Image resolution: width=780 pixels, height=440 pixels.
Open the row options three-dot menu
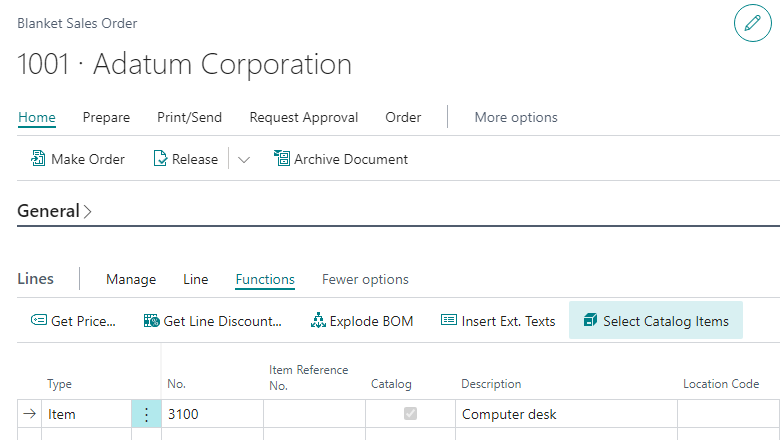[x=146, y=414]
